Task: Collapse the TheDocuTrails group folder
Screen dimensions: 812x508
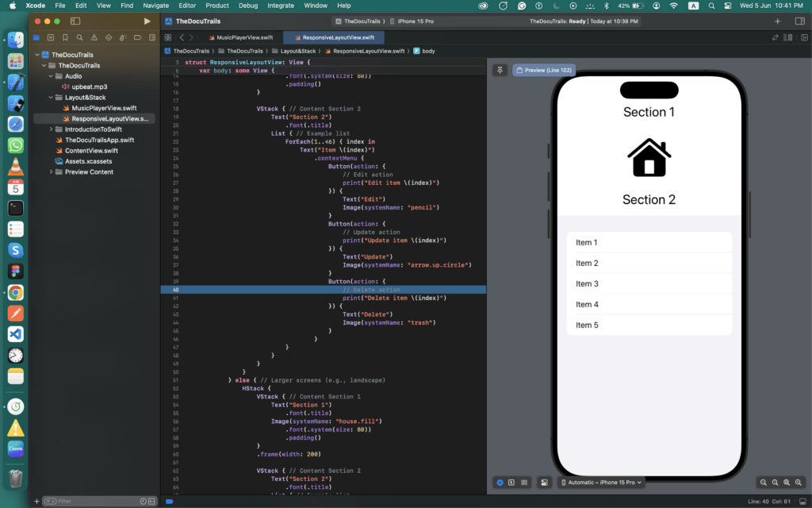Action: (44, 65)
